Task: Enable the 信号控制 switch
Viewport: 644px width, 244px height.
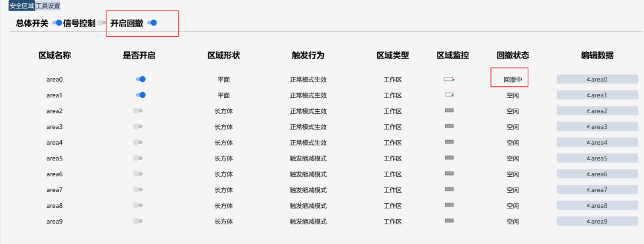Action: point(101,23)
